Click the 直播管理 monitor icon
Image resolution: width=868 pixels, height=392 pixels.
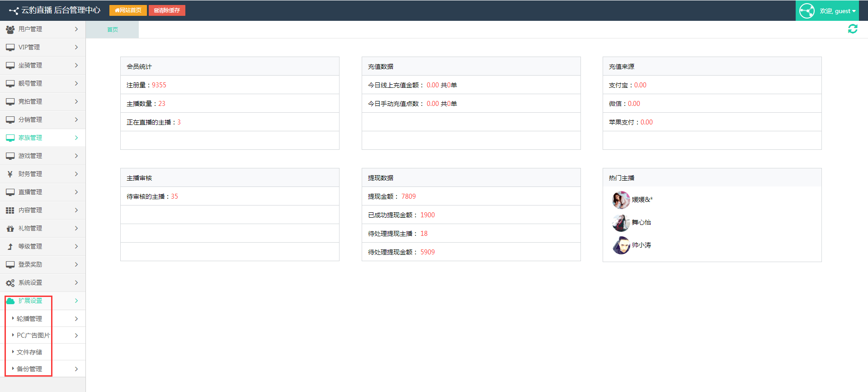click(x=10, y=192)
